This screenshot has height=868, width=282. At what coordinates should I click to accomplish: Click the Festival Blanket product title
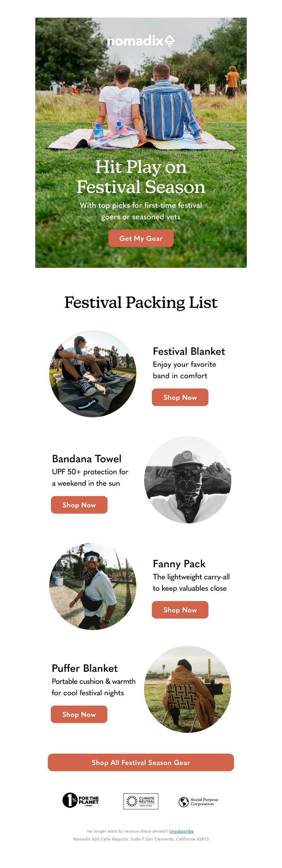click(x=189, y=351)
